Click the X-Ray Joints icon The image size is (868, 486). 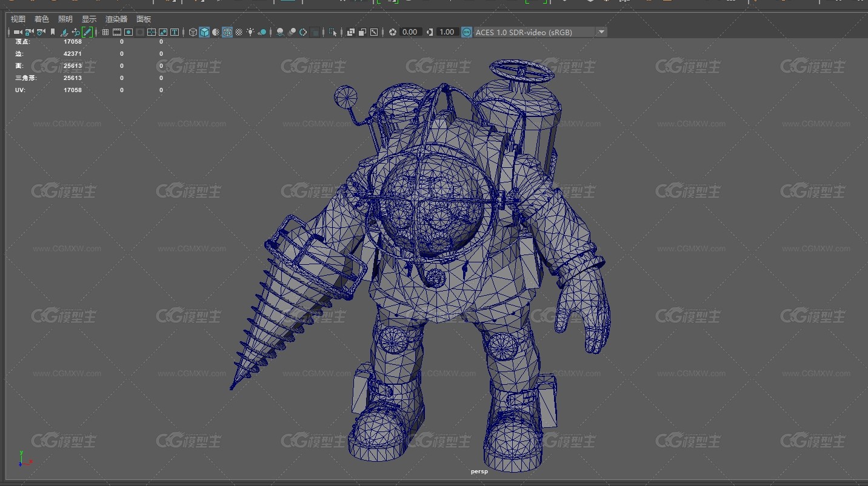coord(374,32)
